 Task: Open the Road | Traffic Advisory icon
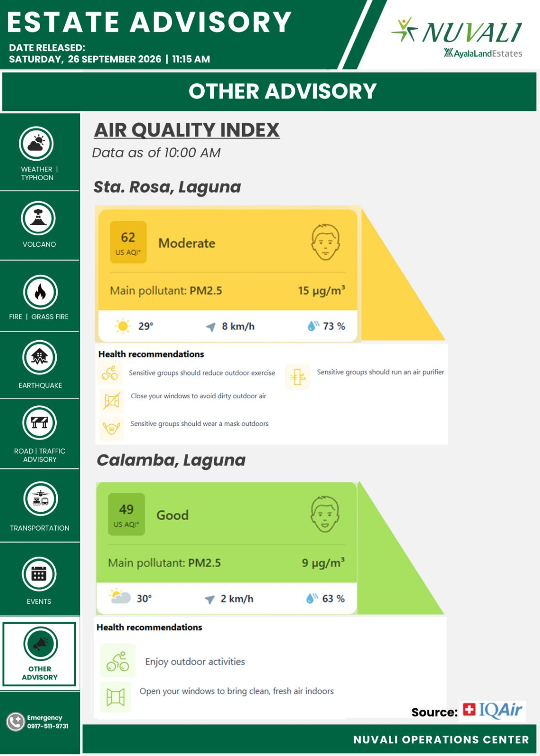(x=40, y=423)
